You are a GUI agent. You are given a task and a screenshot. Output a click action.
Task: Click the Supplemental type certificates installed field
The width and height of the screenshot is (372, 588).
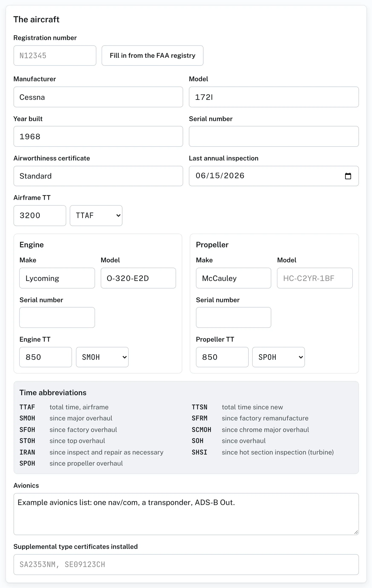[x=186, y=564]
